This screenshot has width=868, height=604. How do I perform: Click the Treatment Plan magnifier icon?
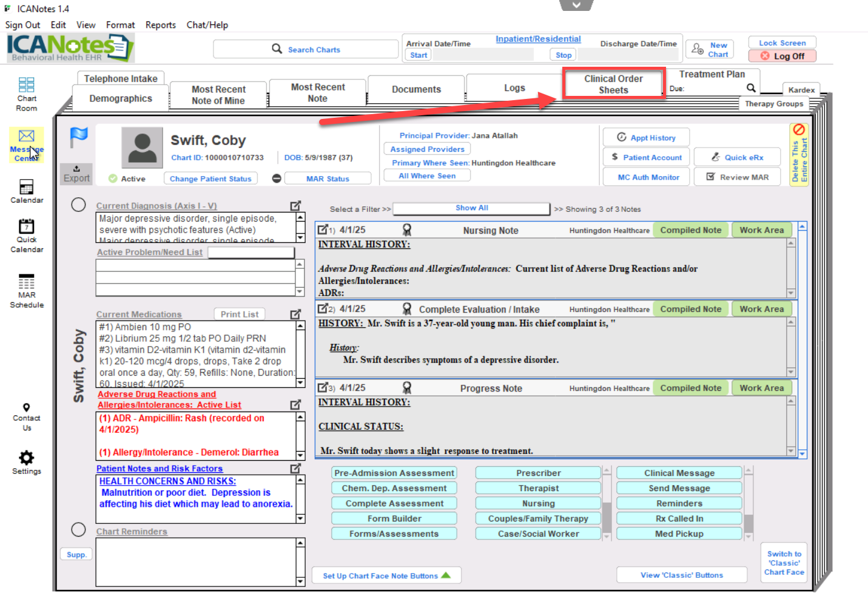(751, 88)
